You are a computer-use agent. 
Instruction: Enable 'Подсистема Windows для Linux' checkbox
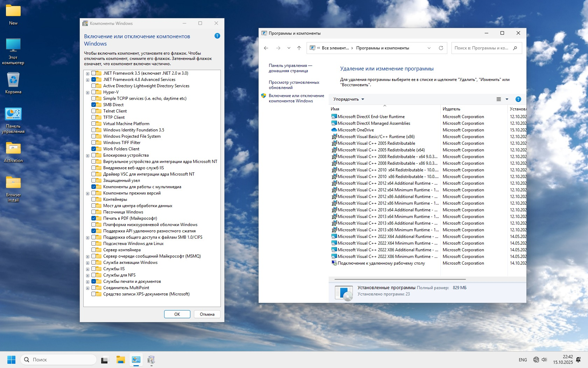(x=94, y=244)
